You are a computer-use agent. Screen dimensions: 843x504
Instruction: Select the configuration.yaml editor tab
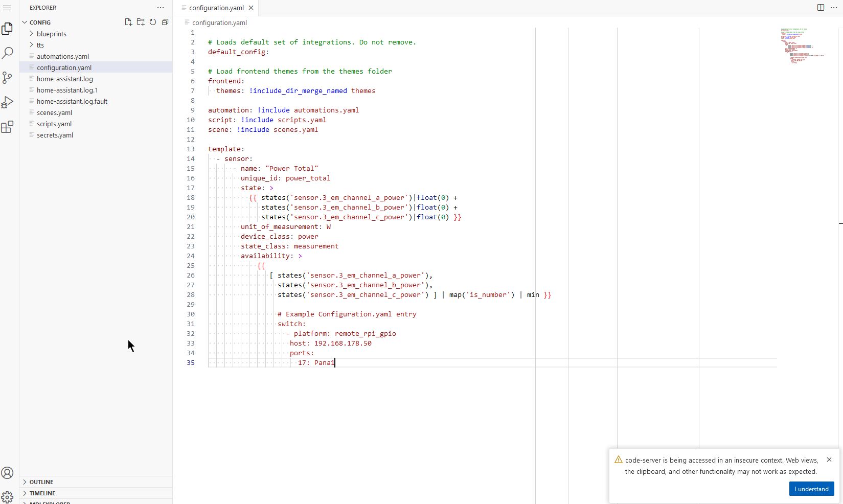pyautogui.click(x=216, y=8)
